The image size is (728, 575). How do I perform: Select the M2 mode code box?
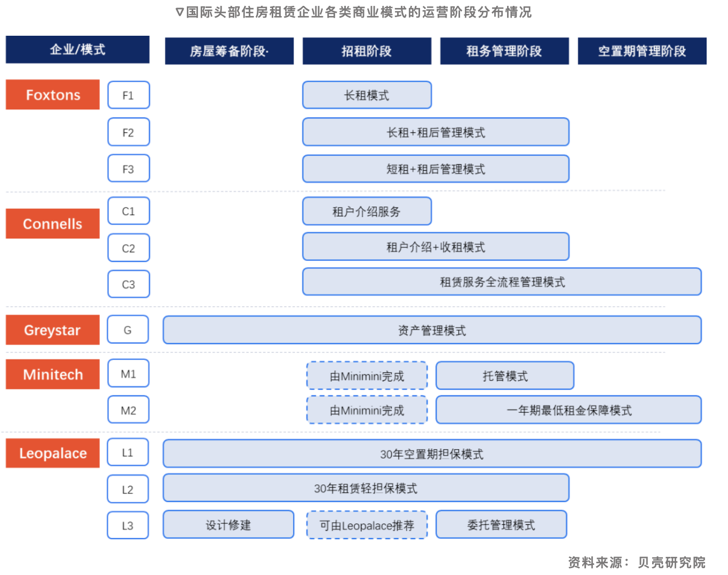[128, 409]
